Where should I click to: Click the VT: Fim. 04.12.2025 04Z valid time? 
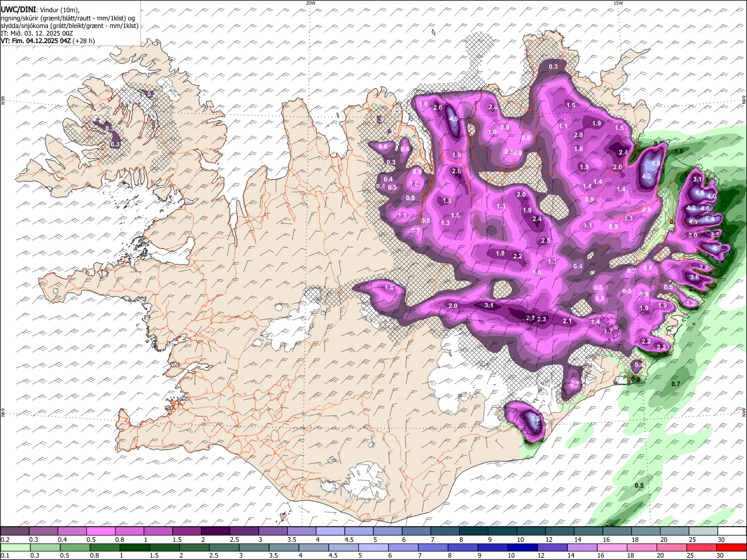point(35,41)
